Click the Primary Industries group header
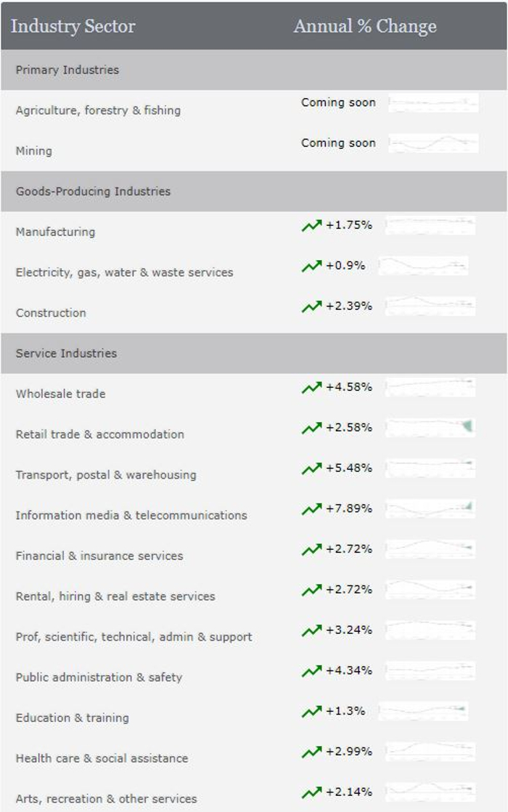508x812 pixels. pos(254,70)
